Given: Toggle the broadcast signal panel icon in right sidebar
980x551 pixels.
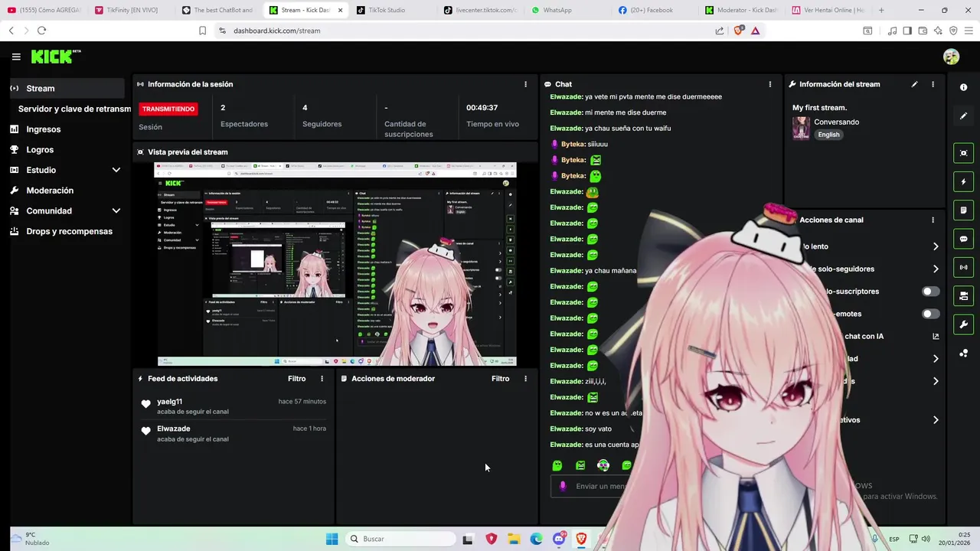Looking at the screenshot, I should coord(963,267).
